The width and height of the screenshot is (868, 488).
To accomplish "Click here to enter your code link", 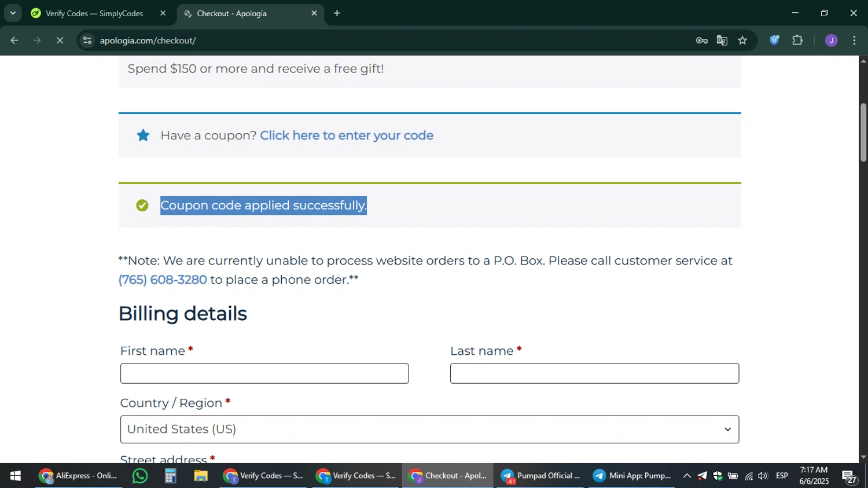I will (x=347, y=135).
